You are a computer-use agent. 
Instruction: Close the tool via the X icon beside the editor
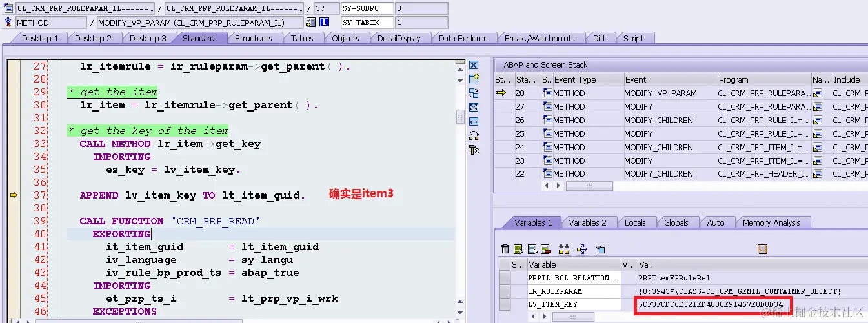[x=474, y=65]
